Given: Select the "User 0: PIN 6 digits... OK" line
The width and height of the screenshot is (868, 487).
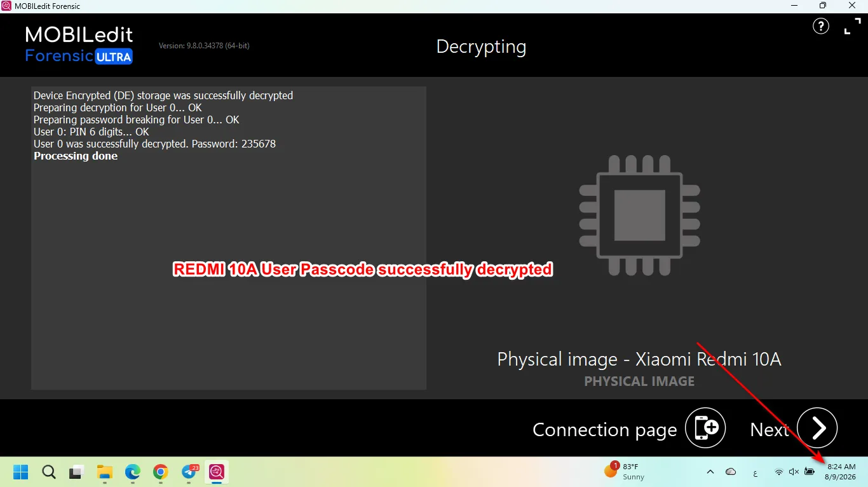Looking at the screenshot, I should pos(92,132).
